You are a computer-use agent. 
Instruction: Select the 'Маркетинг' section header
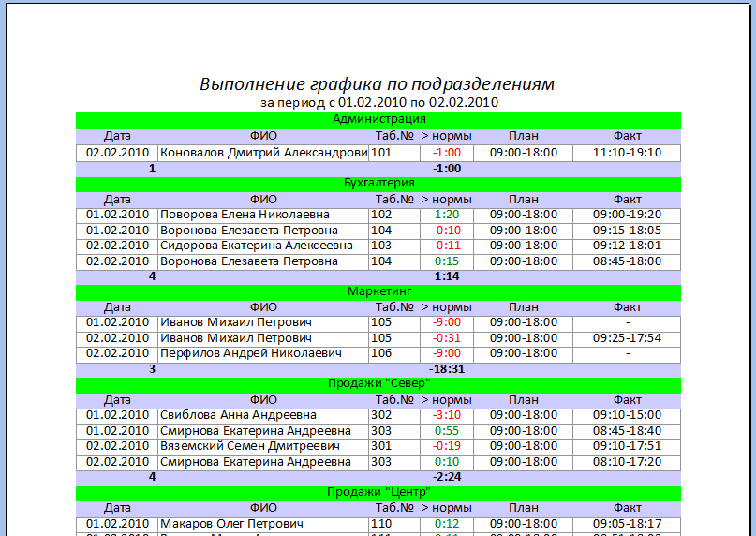[378, 291]
